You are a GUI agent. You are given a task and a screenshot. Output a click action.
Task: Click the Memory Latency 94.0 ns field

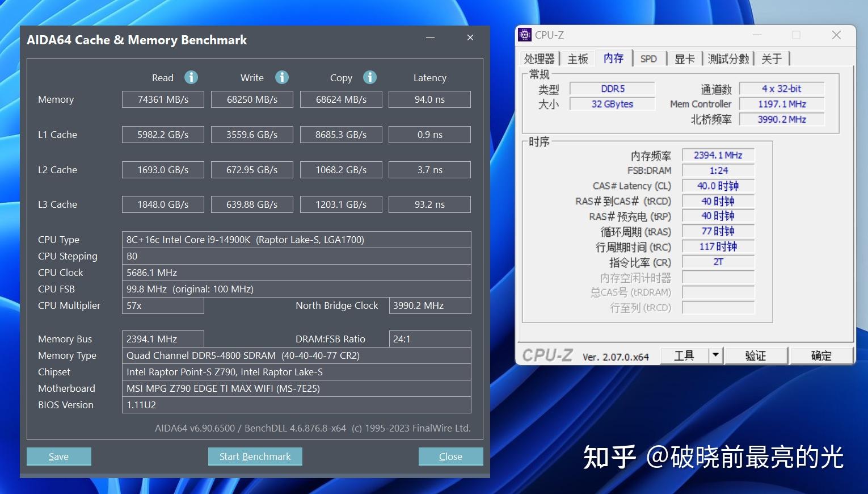pyautogui.click(x=429, y=99)
